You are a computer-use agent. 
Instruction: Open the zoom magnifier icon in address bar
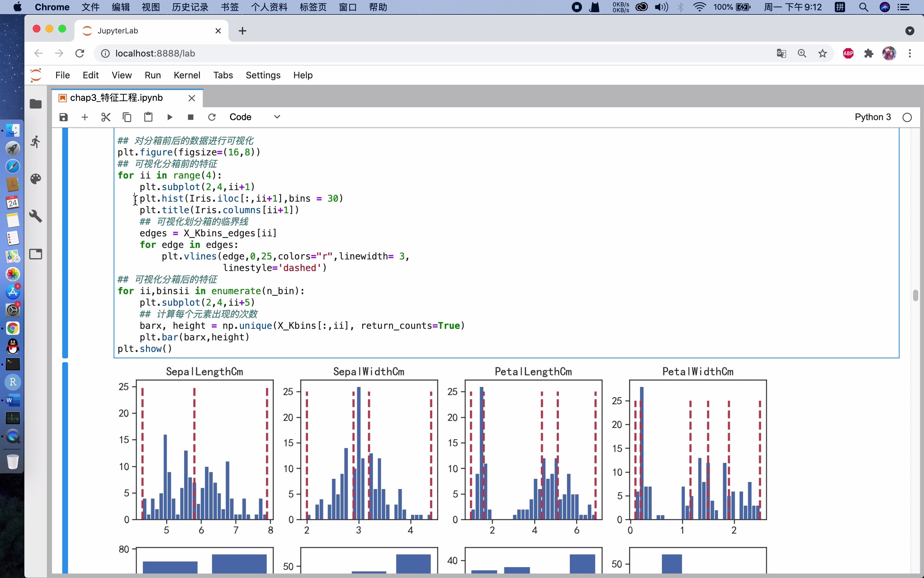tap(802, 54)
